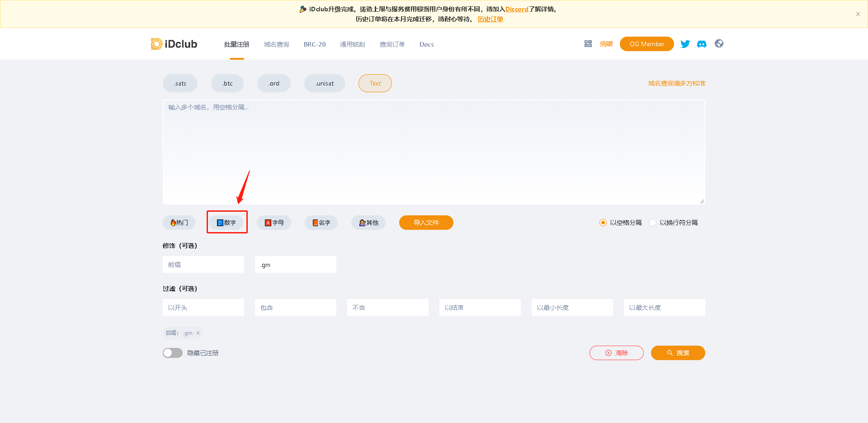
Task: Select the .sats domain type
Action: 180,83
